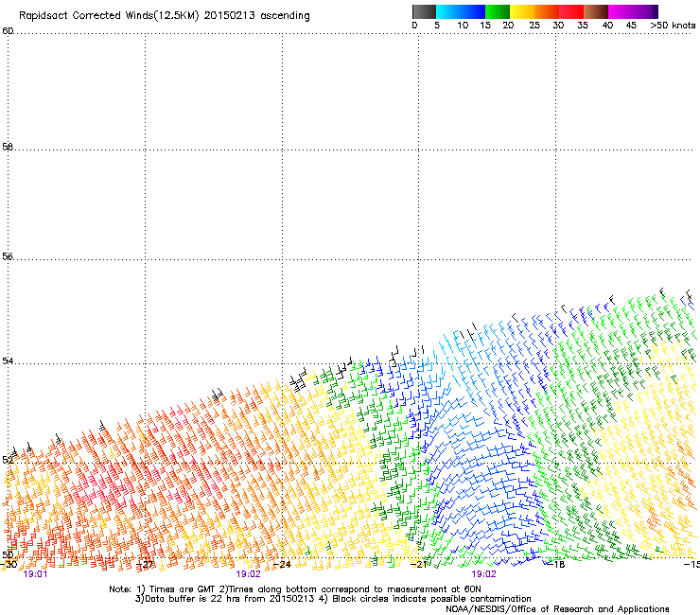Click the cyan-blue 5-15 knots color bar segment
Screen dimensions: 700x615
pos(461,11)
